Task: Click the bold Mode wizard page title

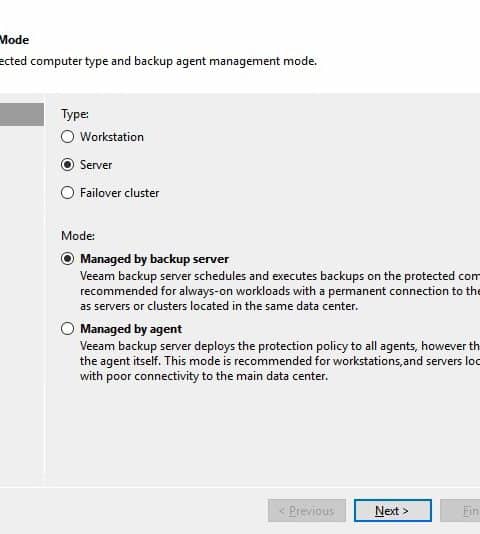Action: click(14, 40)
